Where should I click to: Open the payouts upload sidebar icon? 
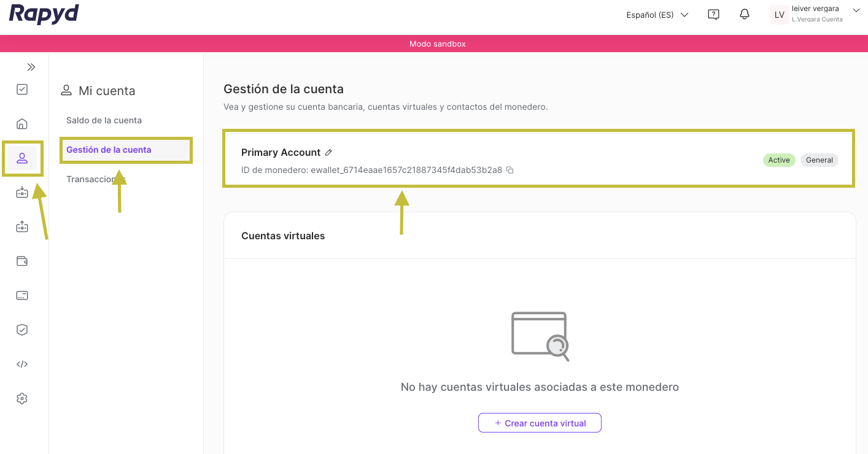22,227
